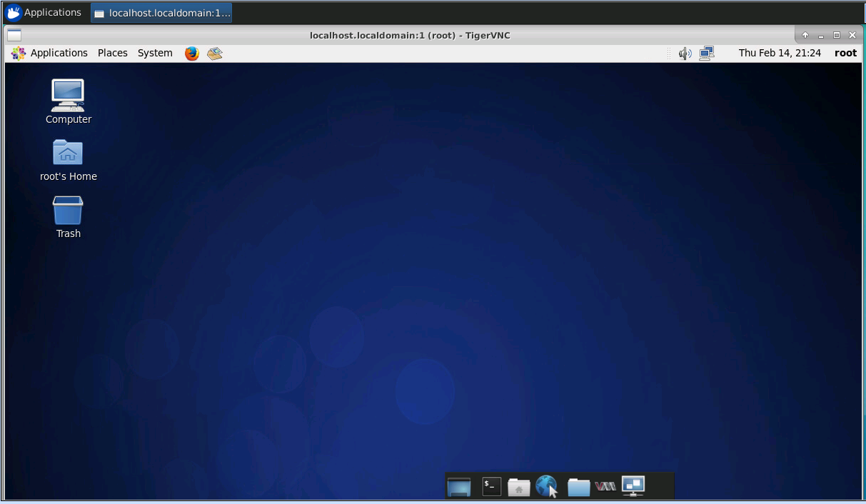Click the show desktop dock icon

(x=459, y=487)
